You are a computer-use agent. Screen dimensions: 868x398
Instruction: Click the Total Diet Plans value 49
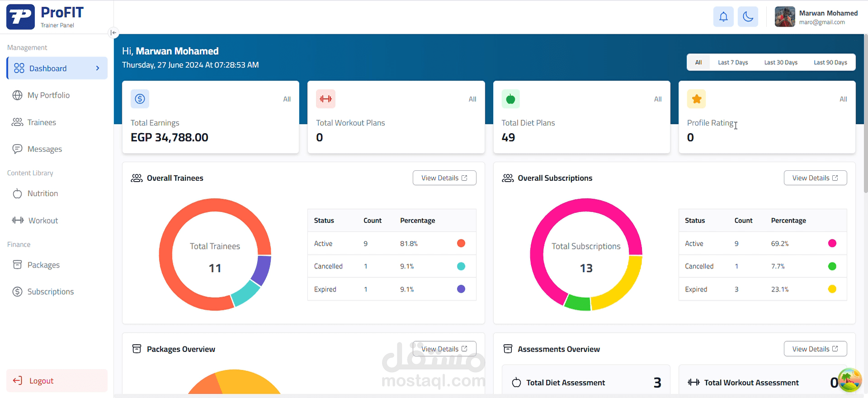(508, 137)
